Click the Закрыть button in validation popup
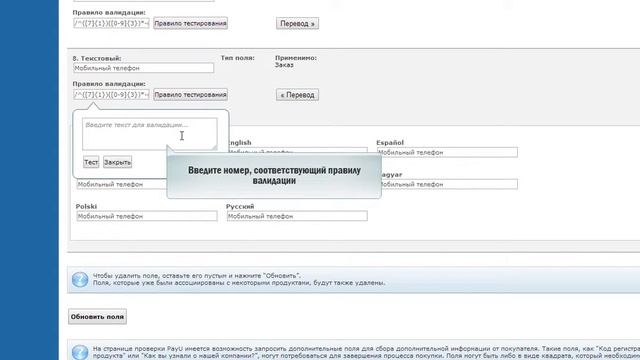The height and width of the screenshot is (360, 640). (117, 162)
